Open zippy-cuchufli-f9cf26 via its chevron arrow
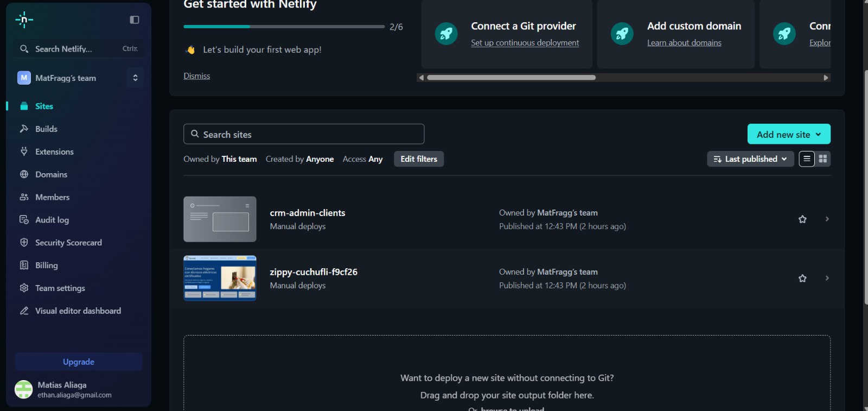Viewport: 868px width, 411px height. [x=827, y=278]
